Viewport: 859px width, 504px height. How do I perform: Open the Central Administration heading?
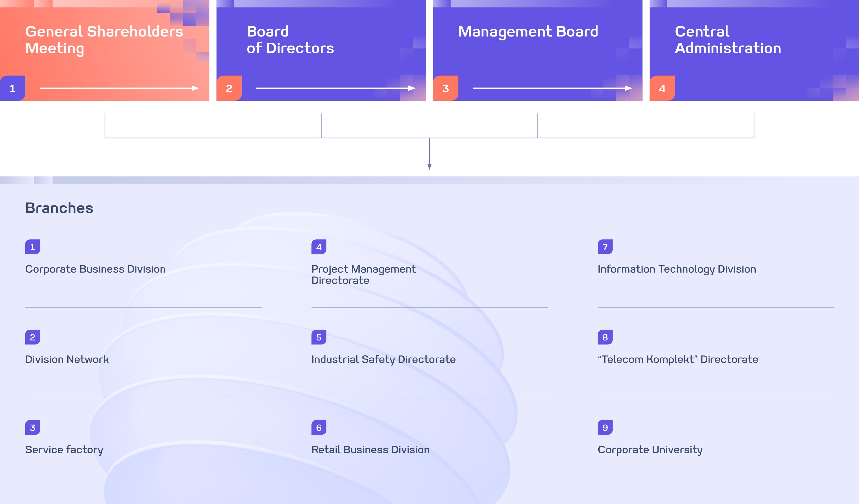coord(728,40)
